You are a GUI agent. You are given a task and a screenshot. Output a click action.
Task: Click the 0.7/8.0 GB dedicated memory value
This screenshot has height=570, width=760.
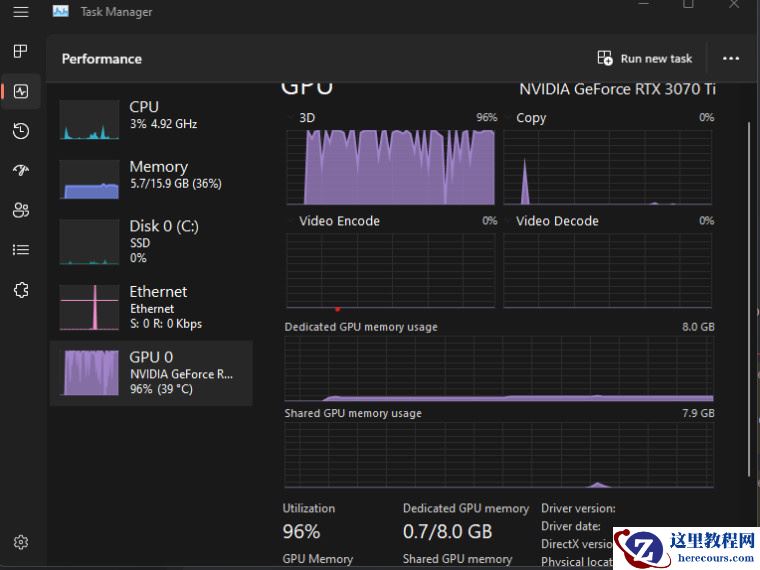point(447,532)
